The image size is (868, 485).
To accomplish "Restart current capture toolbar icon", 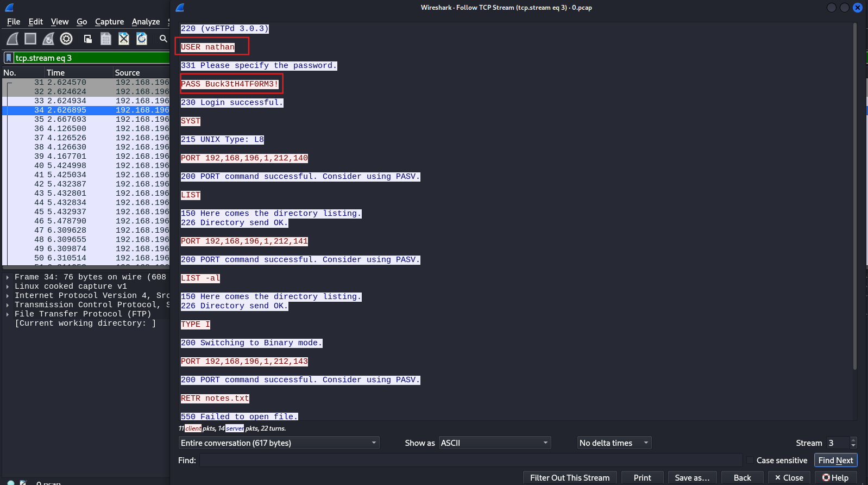I will (48, 39).
